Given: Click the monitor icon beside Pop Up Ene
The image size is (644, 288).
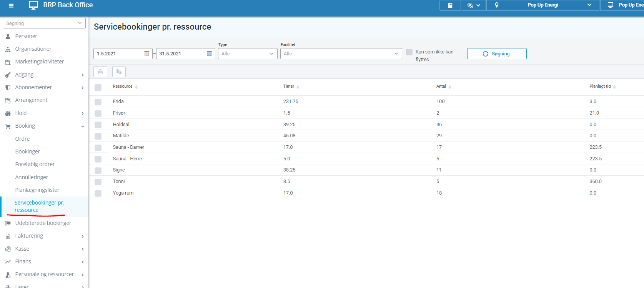Looking at the screenshot, I should pos(610,5).
